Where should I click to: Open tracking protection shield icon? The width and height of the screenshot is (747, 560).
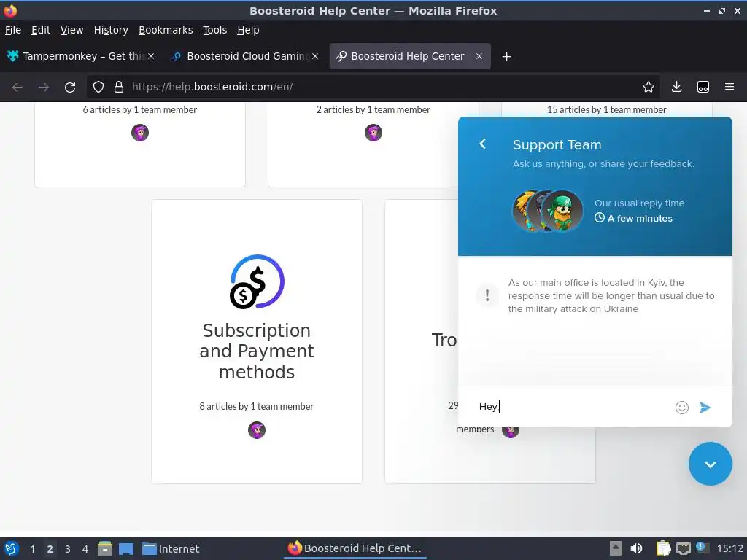pyautogui.click(x=98, y=87)
